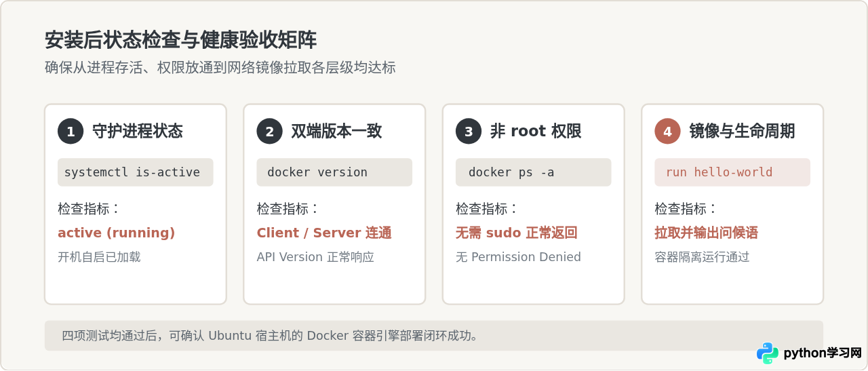Click the '开机自启已加载' note
Viewport: 868px width, 371px height.
pyautogui.click(x=99, y=257)
